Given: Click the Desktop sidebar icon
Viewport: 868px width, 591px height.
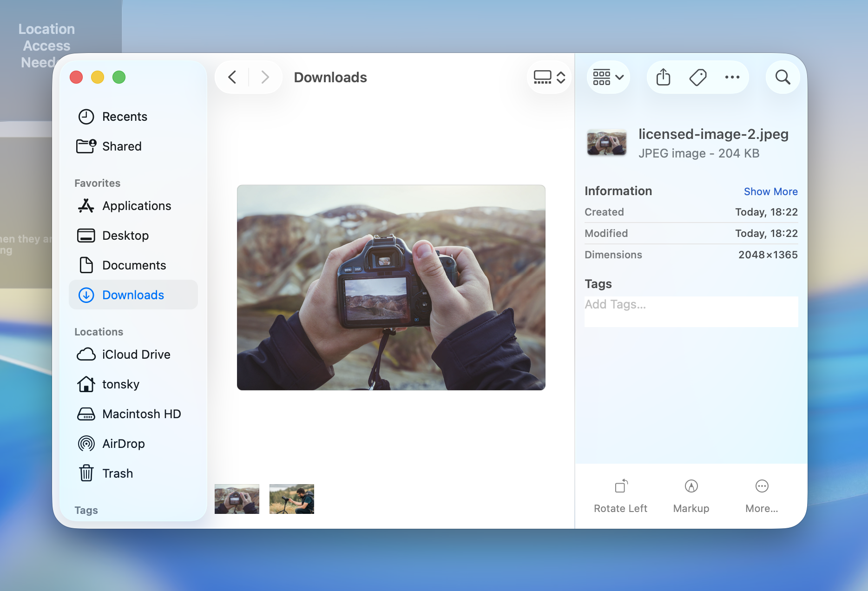Looking at the screenshot, I should pos(86,236).
